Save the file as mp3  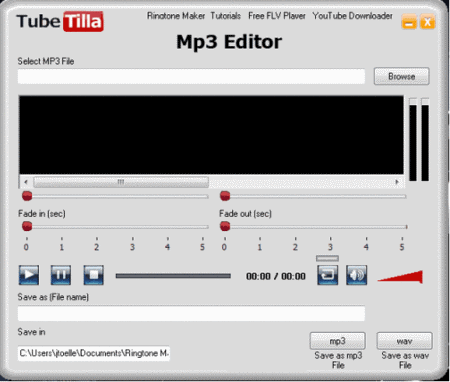[x=337, y=341]
